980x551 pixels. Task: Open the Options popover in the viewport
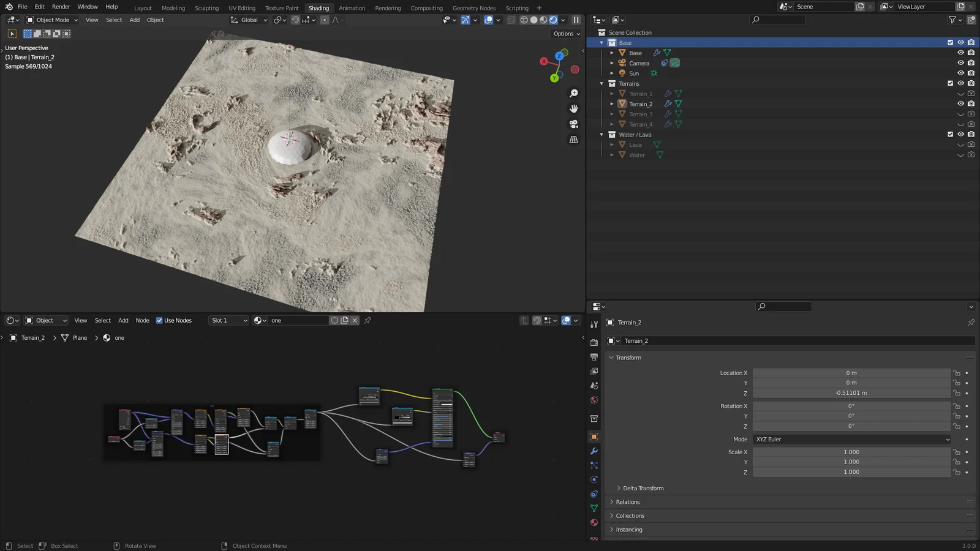(x=565, y=34)
